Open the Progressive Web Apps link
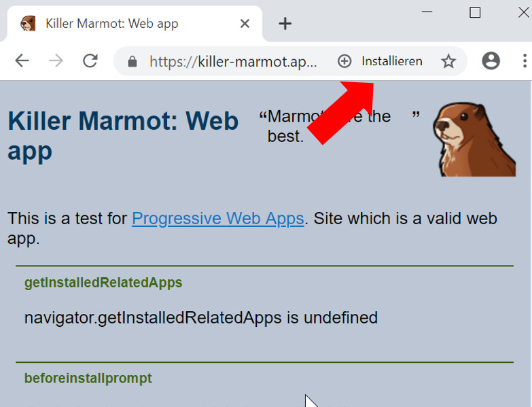This screenshot has width=532, height=407. (218, 218)
